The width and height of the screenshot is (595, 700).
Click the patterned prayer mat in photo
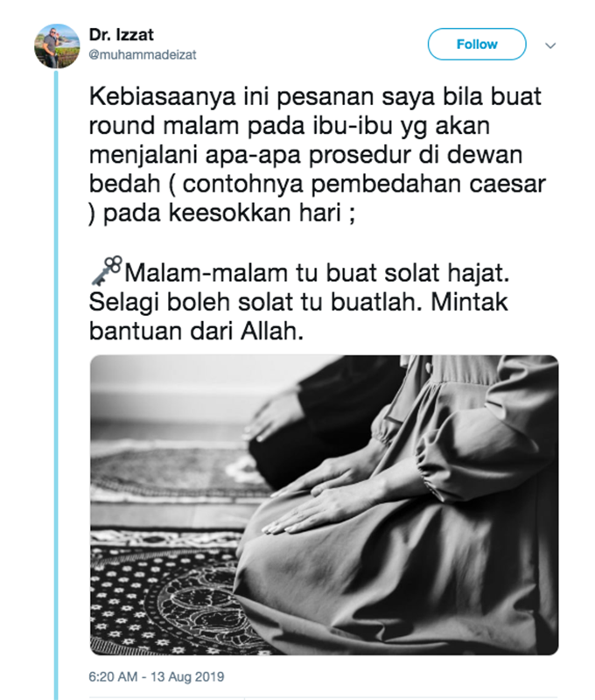170,594
